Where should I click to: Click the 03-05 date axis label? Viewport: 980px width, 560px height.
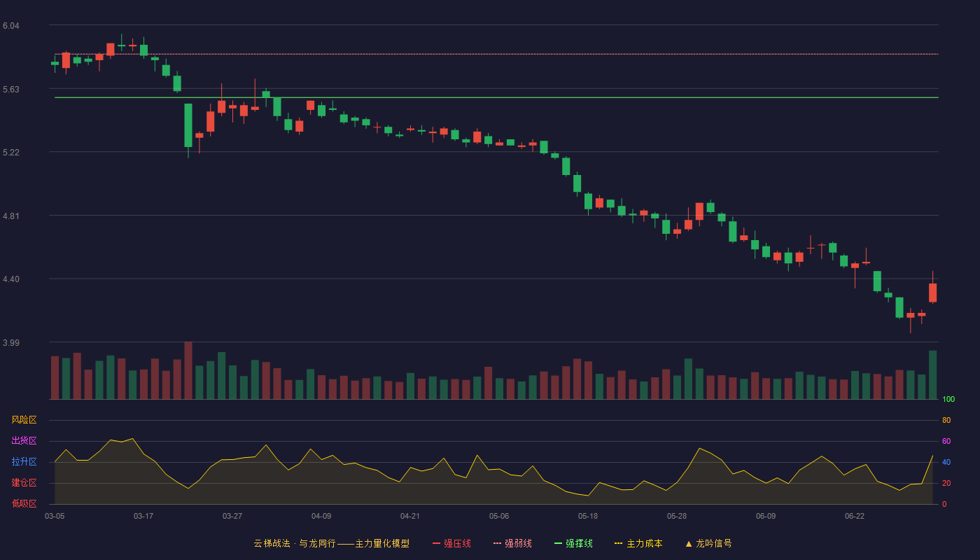[x=55, y=516]
